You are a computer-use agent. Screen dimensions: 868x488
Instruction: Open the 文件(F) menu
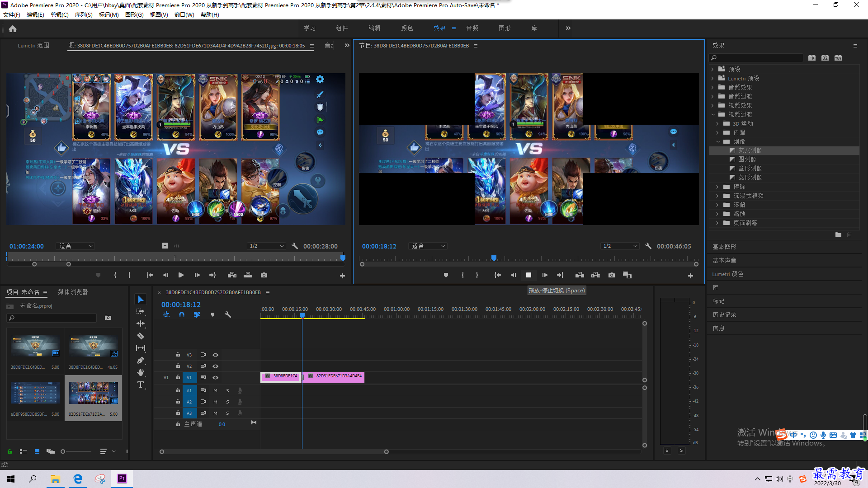tap(12, 15)
